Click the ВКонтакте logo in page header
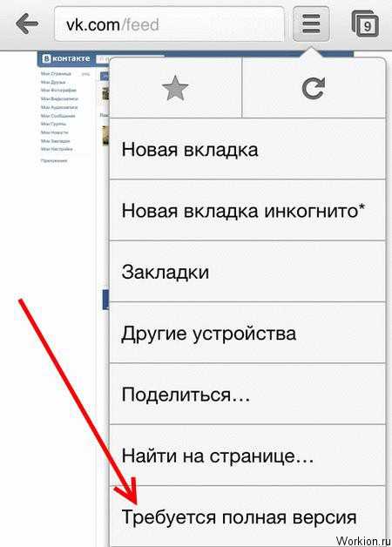This screenshot has height=547, width=392. [x=66, y=58]
